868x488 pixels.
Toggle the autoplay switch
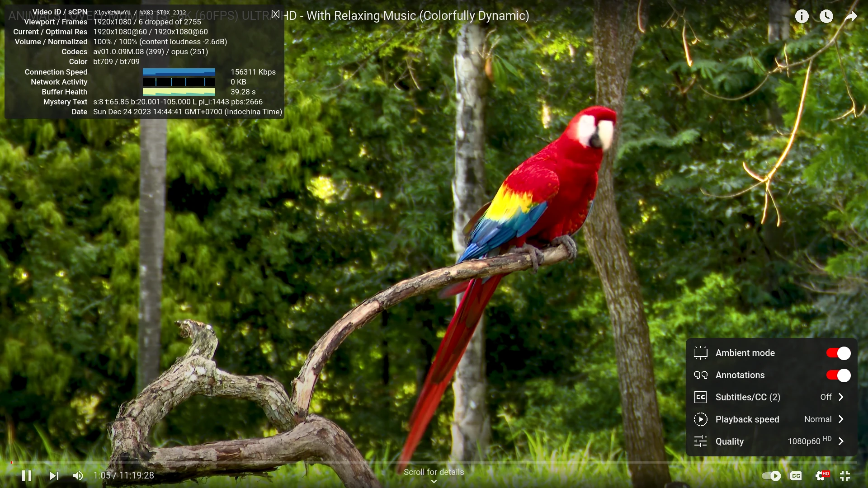(x=771, y=475)
